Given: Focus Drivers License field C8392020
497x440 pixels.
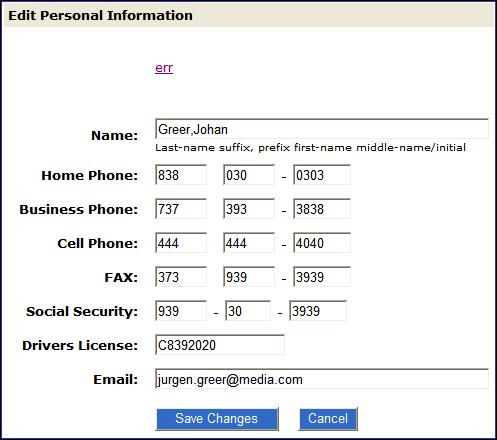Looking at the screenshot, I should click(x=220, y=345).
